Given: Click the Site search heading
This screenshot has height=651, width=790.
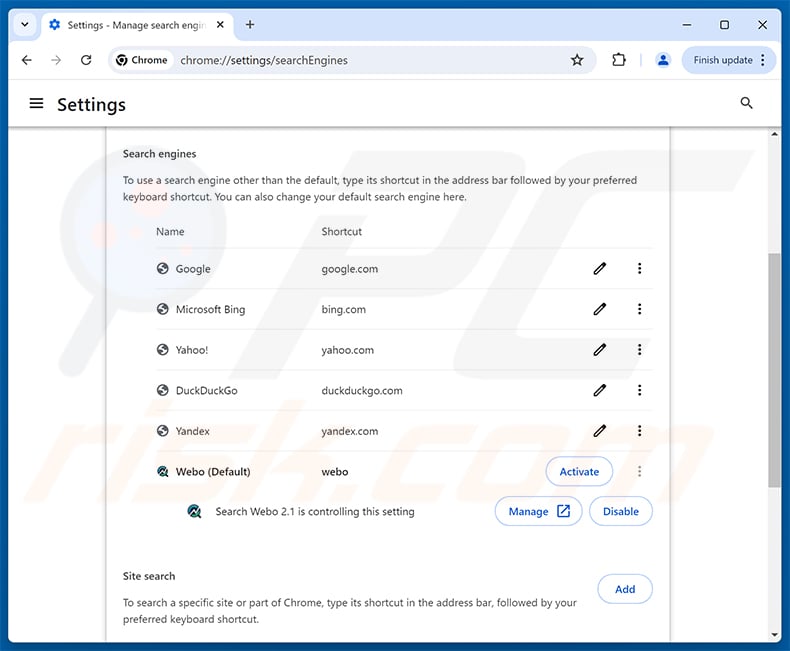Looking at the screenshot, I should coord(149,576).
